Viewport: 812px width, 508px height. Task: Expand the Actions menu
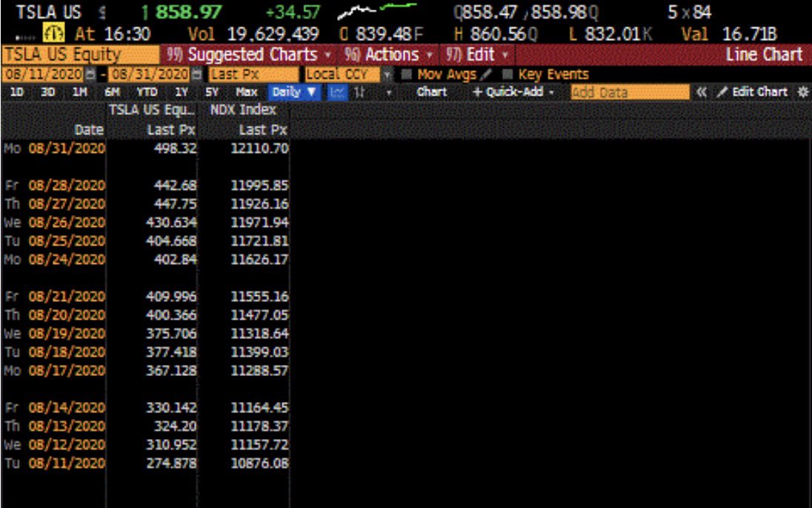390,54
